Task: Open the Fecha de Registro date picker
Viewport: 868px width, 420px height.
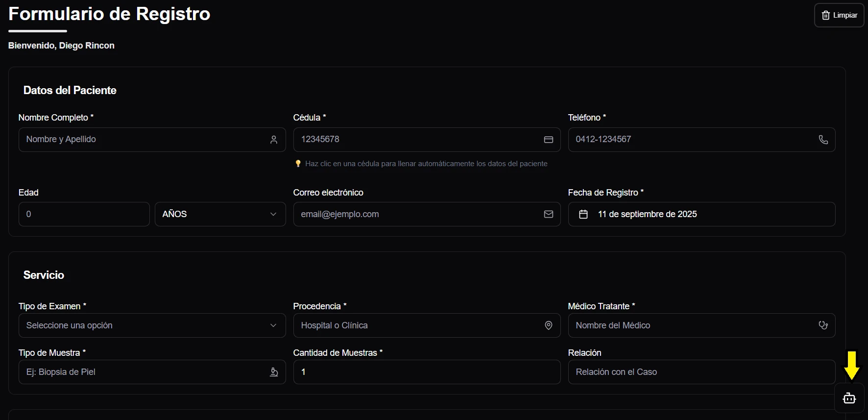Action: (701, 214)
